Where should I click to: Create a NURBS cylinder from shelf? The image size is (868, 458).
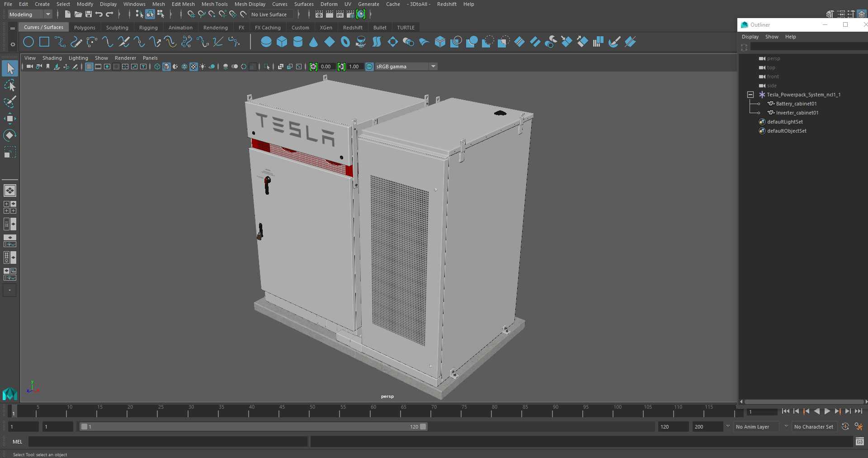click(298, 42)
